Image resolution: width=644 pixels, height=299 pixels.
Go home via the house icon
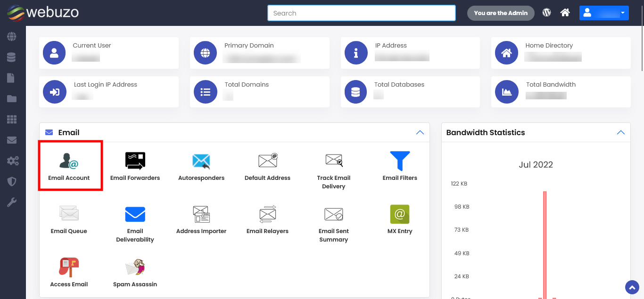pos(565,13)
